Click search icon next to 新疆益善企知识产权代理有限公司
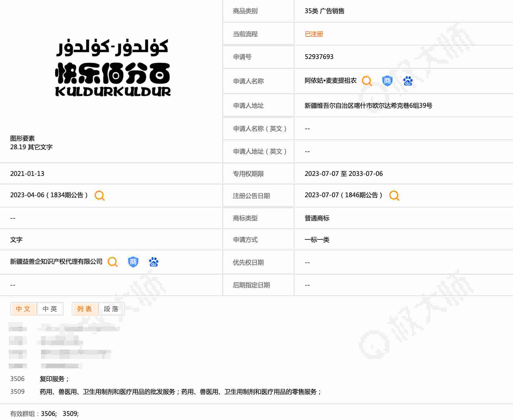513x420 pixels. (x=112, y=262)
